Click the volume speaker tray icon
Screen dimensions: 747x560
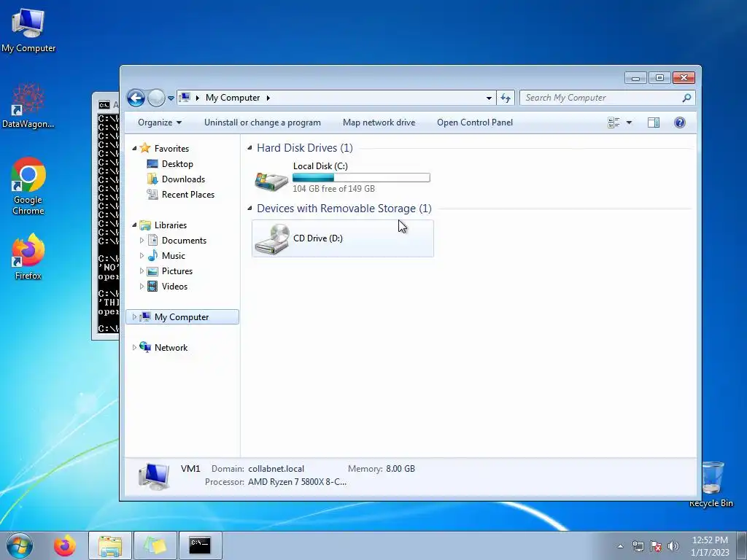[673, 546]
